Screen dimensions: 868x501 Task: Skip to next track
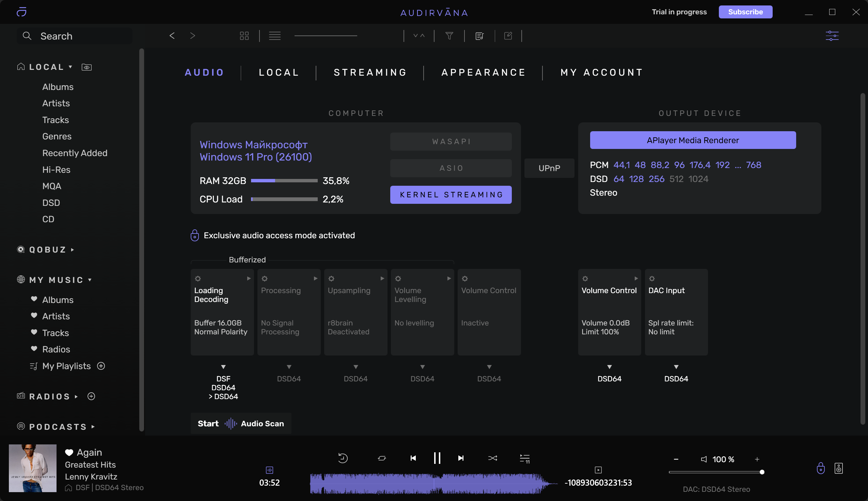click(461, 458)
